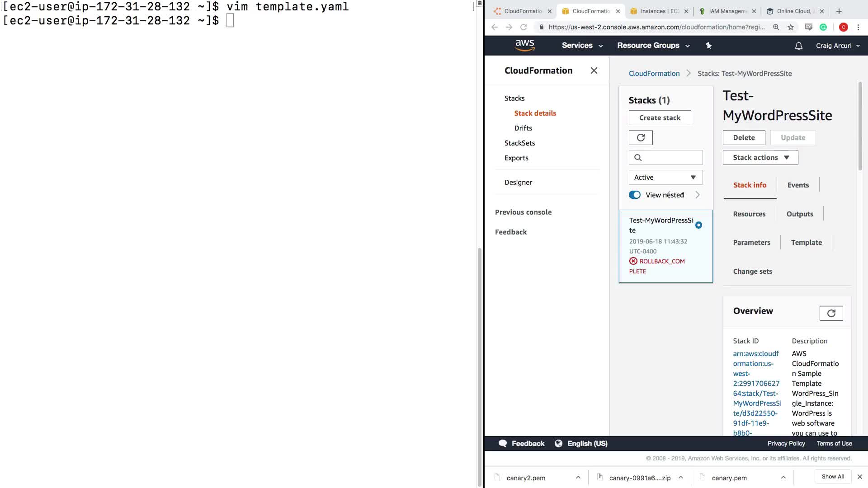Click the Create stack button
The image size is (868, 488).
(x=660, y=117)
